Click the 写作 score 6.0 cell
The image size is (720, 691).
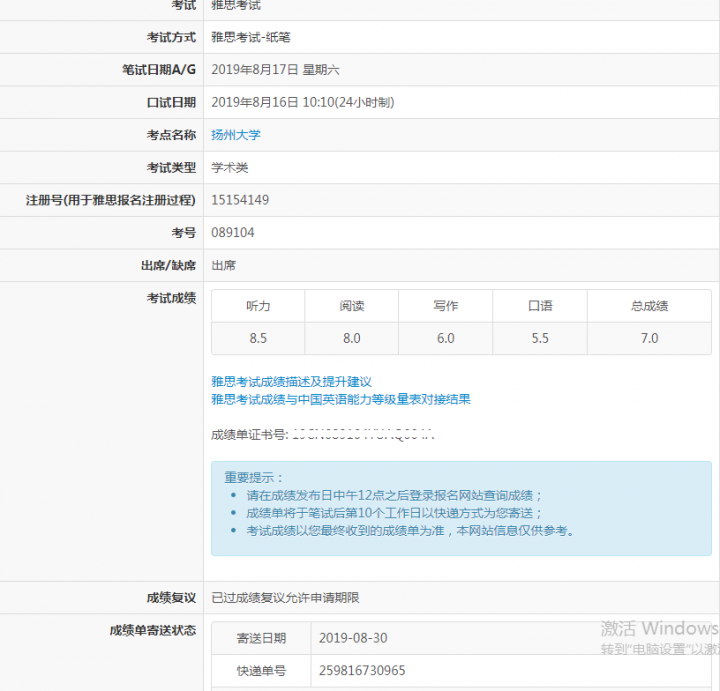click(445, 338)
